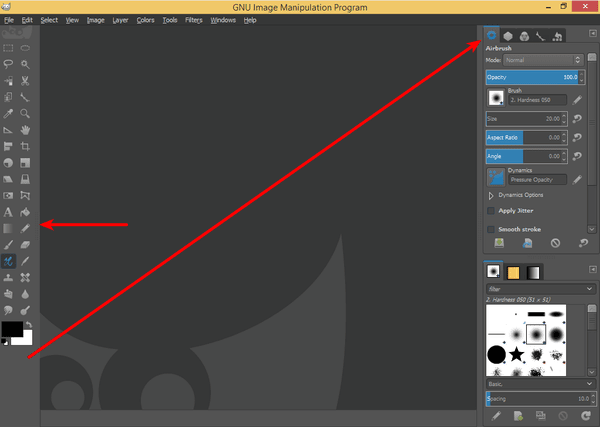Screen dimensions: 600x427
Task: Activate the Scissors Select tool
Action: coord(25,80)
